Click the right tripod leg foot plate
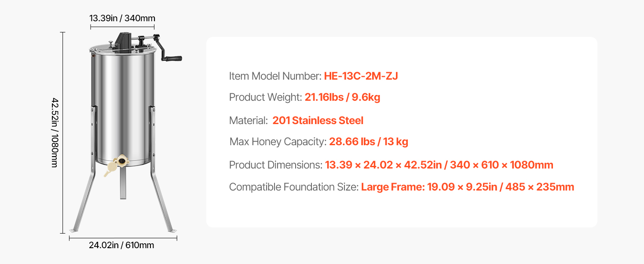644x264 pixels. point(172,231)
